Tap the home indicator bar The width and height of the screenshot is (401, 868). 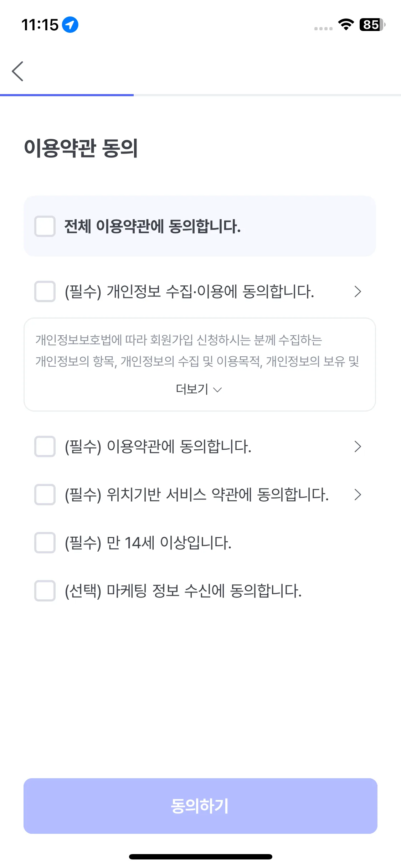pos(200,857)
